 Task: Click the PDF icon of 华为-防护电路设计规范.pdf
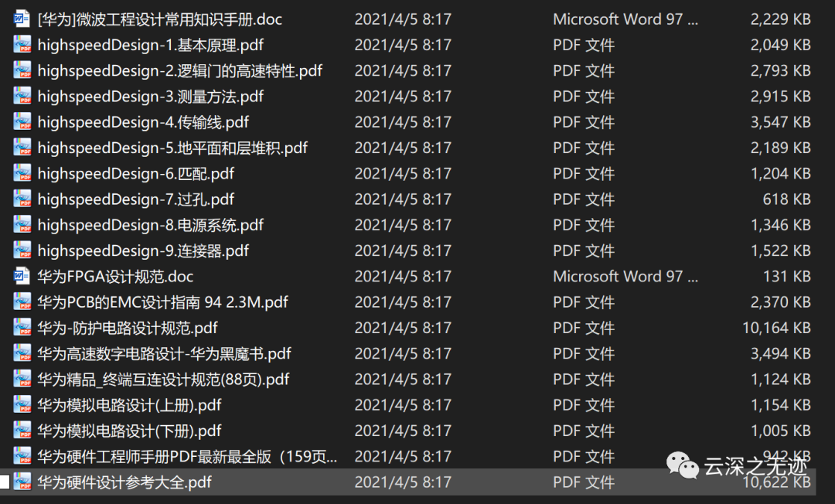click(x=22, y=327)
